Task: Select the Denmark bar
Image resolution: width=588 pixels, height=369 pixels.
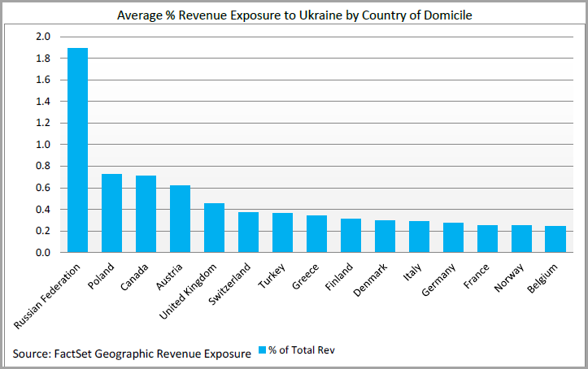Action: [x=385, y=237]
